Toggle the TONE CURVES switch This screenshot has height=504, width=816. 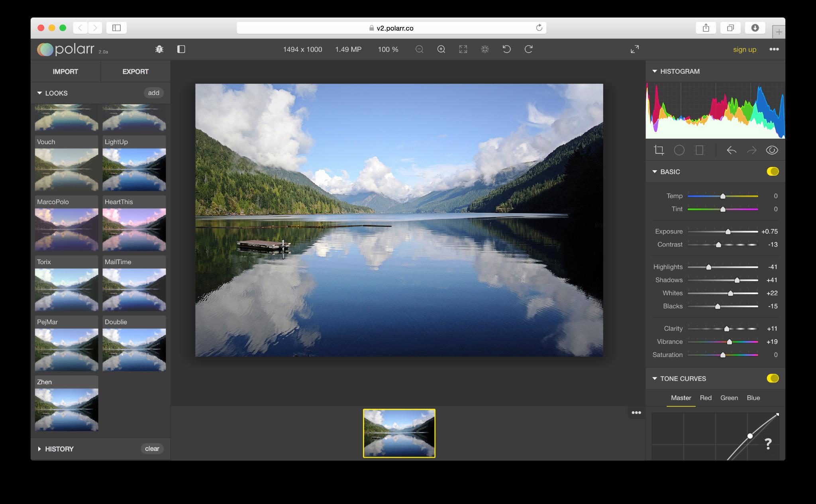pyautogui.click(x=772, y=378)
